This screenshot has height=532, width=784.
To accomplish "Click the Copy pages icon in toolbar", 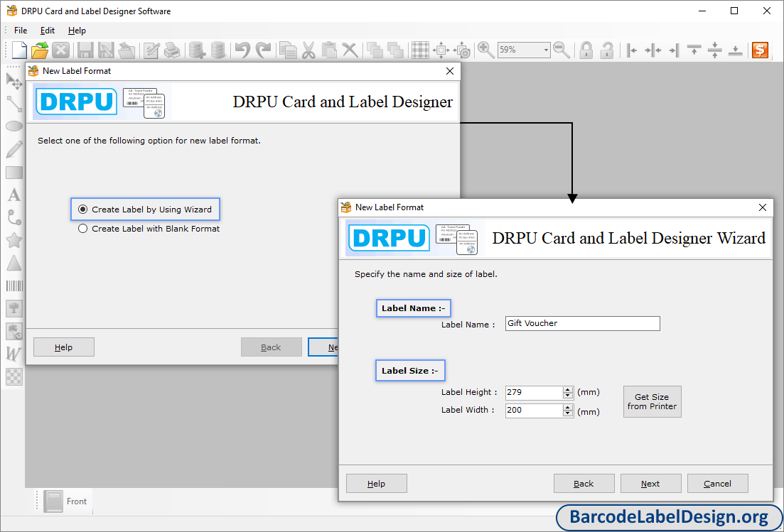I will coord(288,50).
